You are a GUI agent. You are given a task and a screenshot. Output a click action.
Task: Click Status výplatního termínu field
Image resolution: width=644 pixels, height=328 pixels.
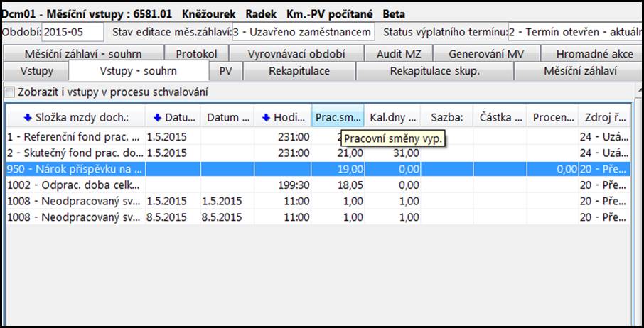pos(574,33)
